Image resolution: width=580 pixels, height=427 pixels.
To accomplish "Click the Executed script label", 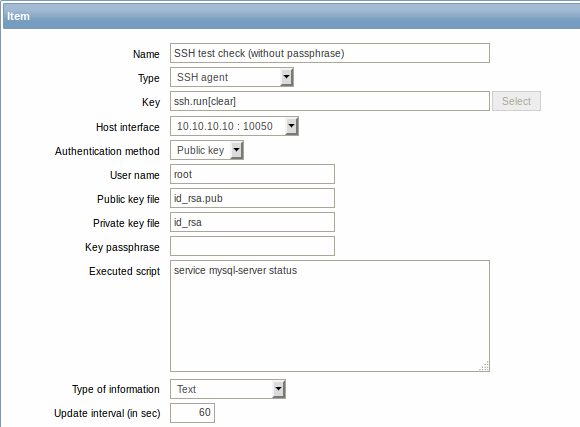I will (124, 271).
